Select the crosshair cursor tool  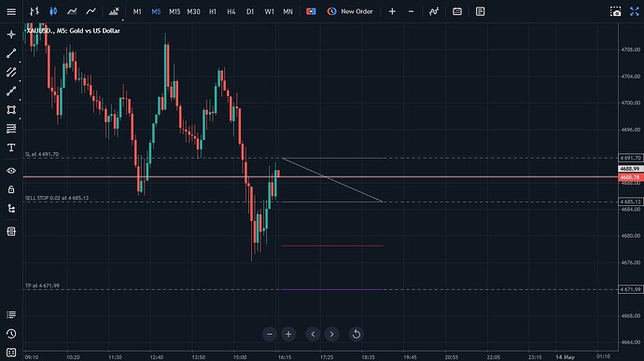(11, 35)
